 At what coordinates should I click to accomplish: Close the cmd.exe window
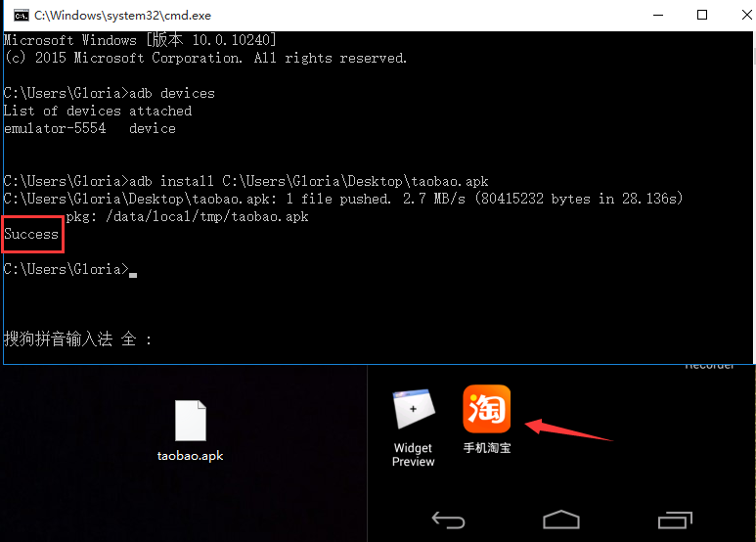[x=746, y=15]
